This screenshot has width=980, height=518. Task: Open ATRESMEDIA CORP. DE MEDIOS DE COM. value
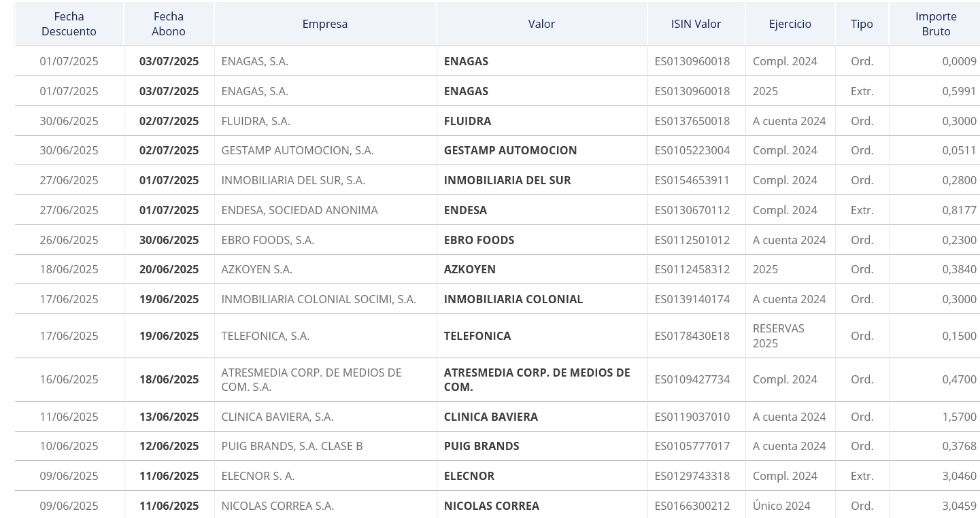537,379
